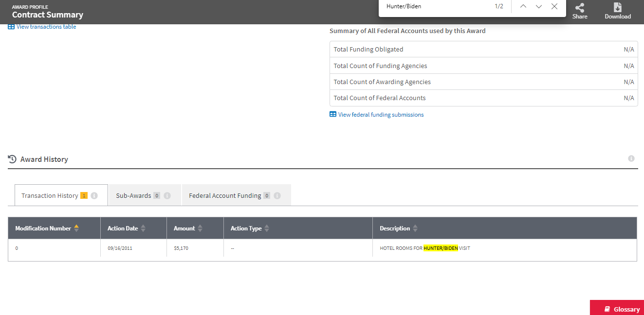Sort table by Action Date

[143, 228]
